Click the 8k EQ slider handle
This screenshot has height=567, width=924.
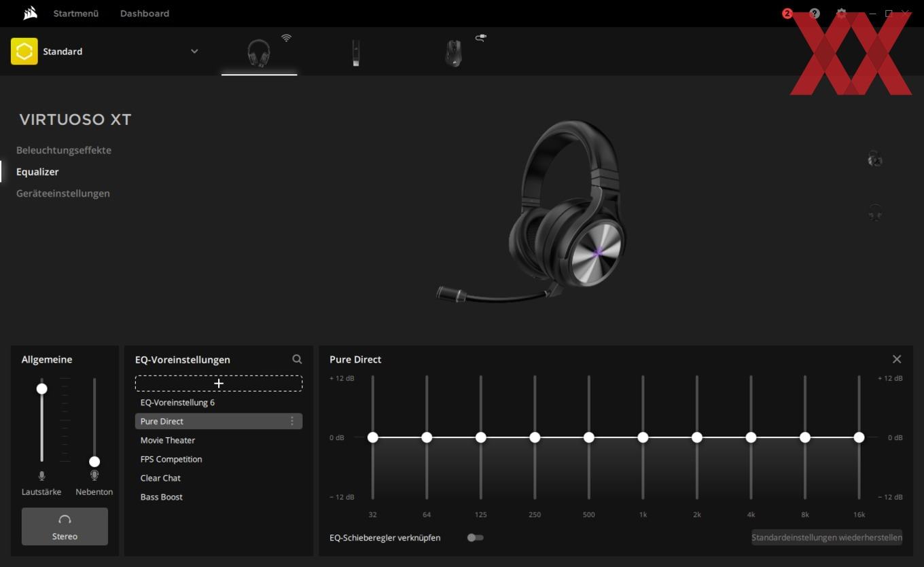(805, 437)
